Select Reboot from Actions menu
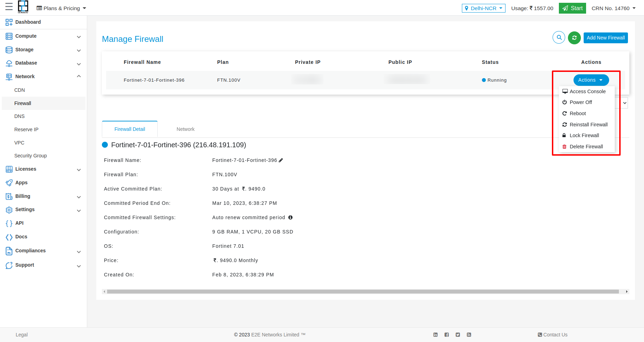644x342 pixels. click(x=586, y=113)
